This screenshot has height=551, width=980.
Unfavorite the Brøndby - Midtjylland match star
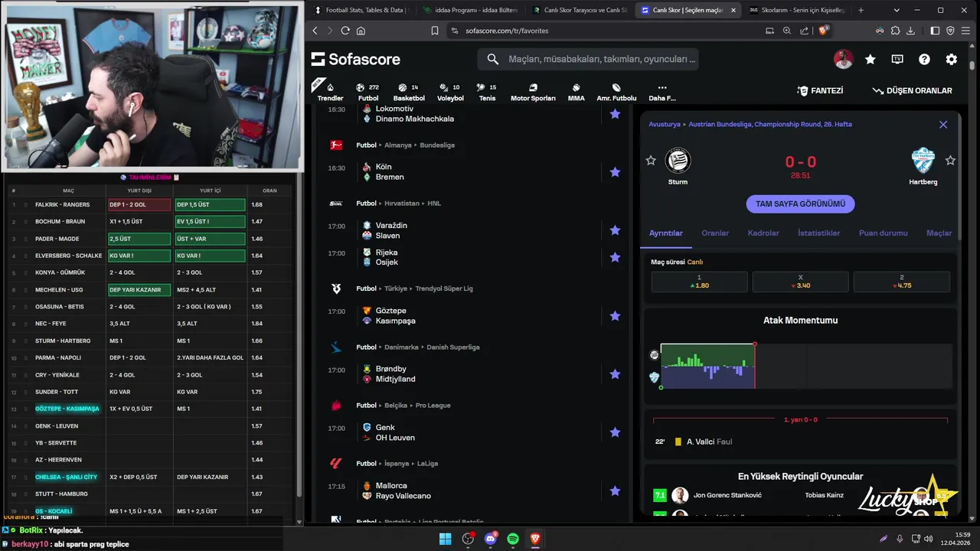pos(615,374)
